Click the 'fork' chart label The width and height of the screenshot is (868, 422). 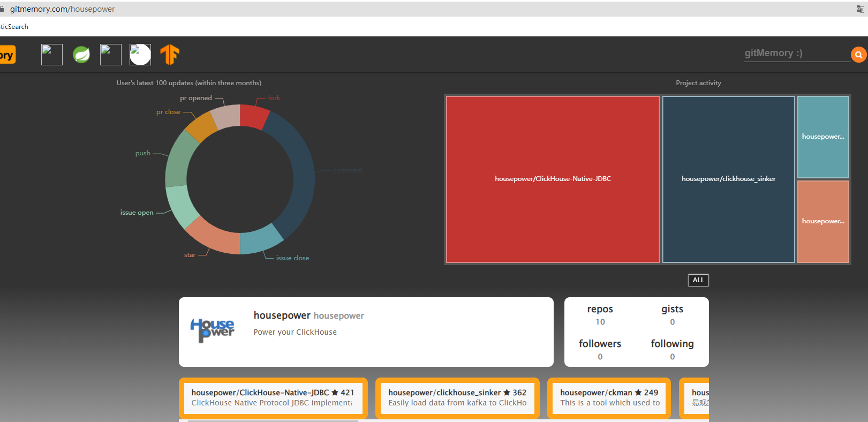click(274, 98)
